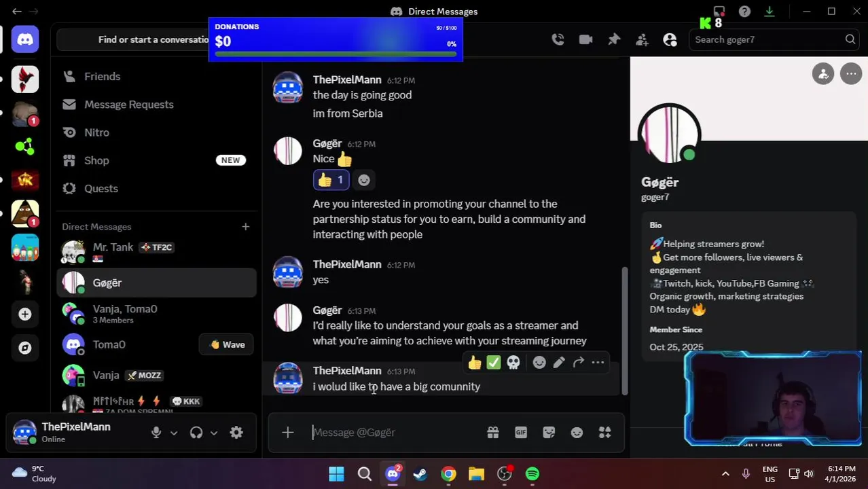React with skull emoji on message

[x=513, y=363]
